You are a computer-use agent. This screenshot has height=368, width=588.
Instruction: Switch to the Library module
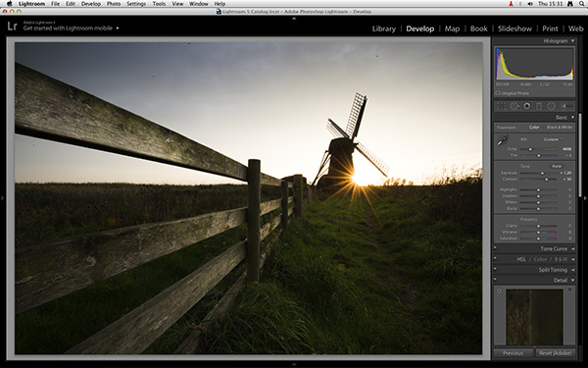(x=383, y=28)
